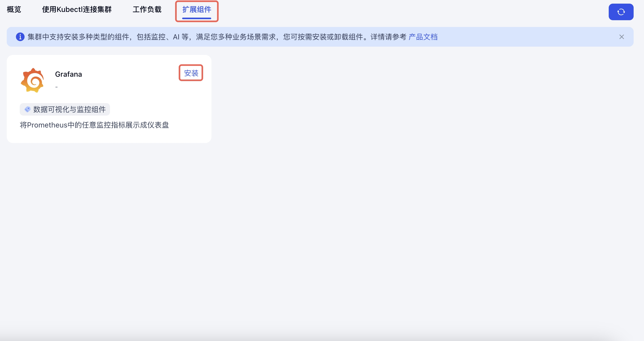Click the 详情请参考 text before 产品文档
644x341 pixels.
point(388,37)
